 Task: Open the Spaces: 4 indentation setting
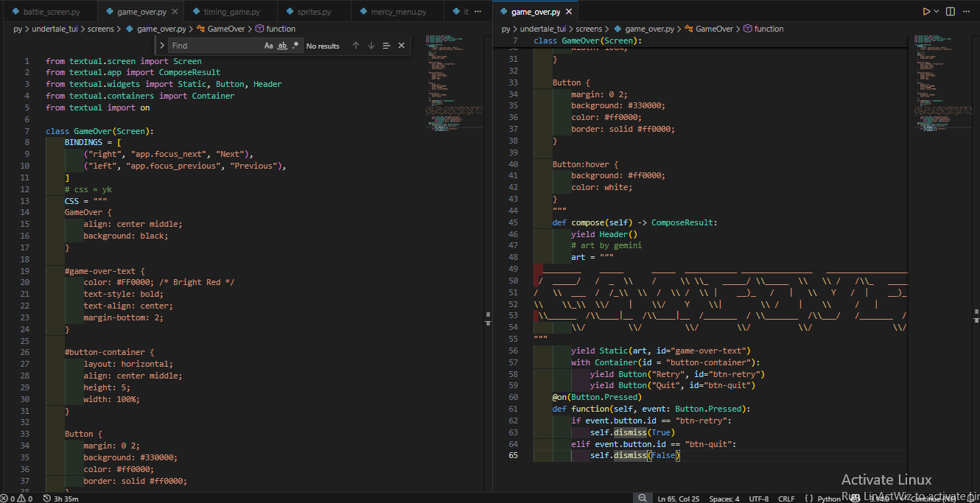tap(724, 499)
